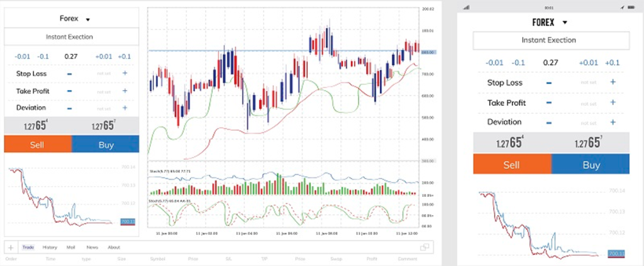Screen dimensions: 644x266
Task: Sort by Symbol column header
Action: pos(157,259)
